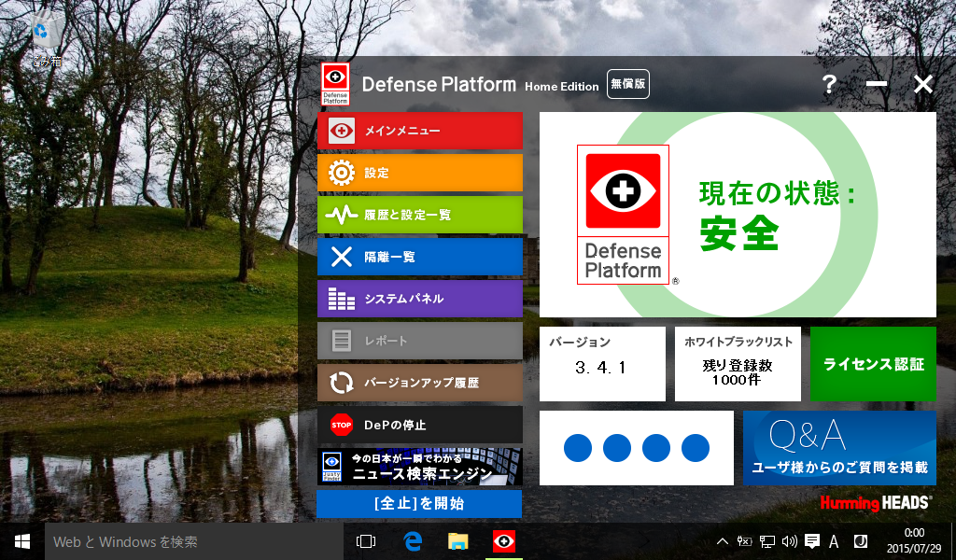The width and height of the screenshot is (956, 560).
Task: Select DePの停止 menu item
Action: (x=419, y=425)
